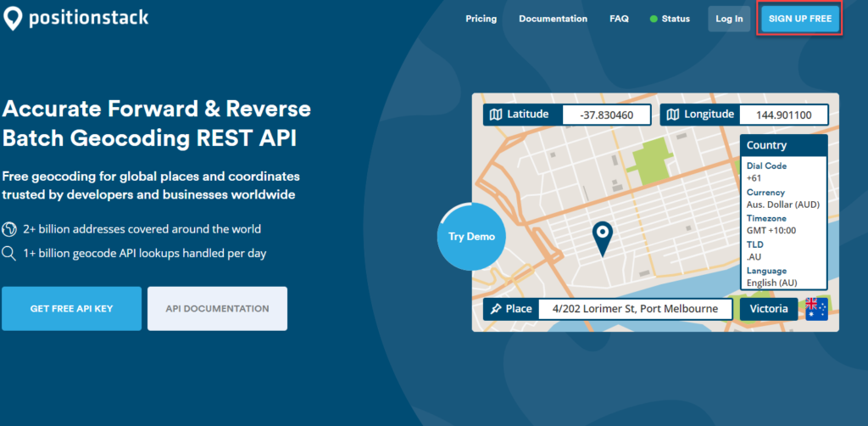Click 2+ billion addresses covered text
This screenshot has width=868, height=426.
(142, 229)
